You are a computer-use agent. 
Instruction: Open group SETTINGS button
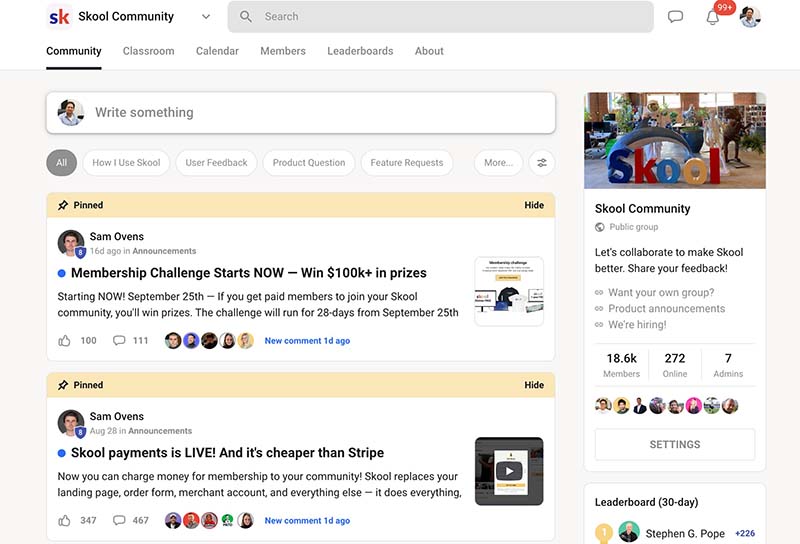(x=674, y=444)
